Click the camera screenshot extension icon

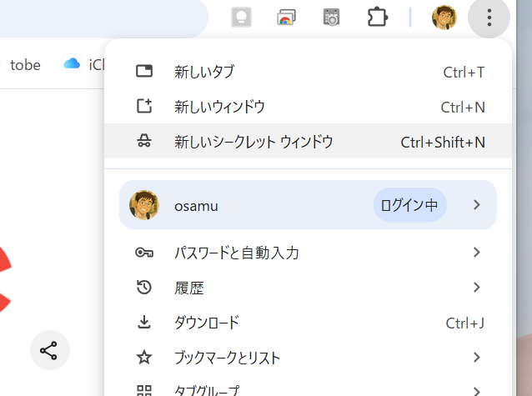click(332, 18)
